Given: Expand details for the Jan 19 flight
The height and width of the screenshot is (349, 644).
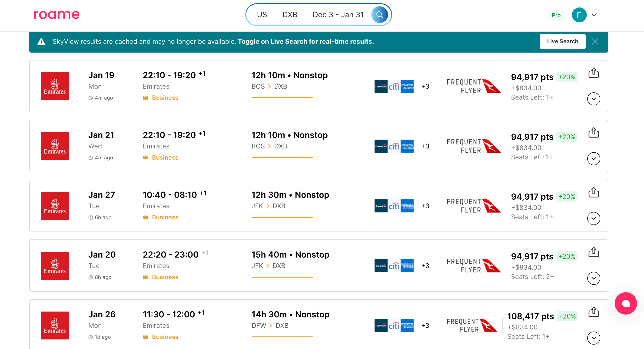Looking at the screenshot, I should [594, 99].
